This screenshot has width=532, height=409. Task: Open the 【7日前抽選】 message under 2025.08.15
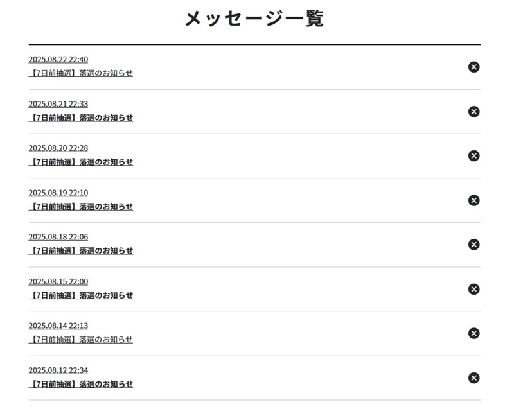click(x=82, y=295)
